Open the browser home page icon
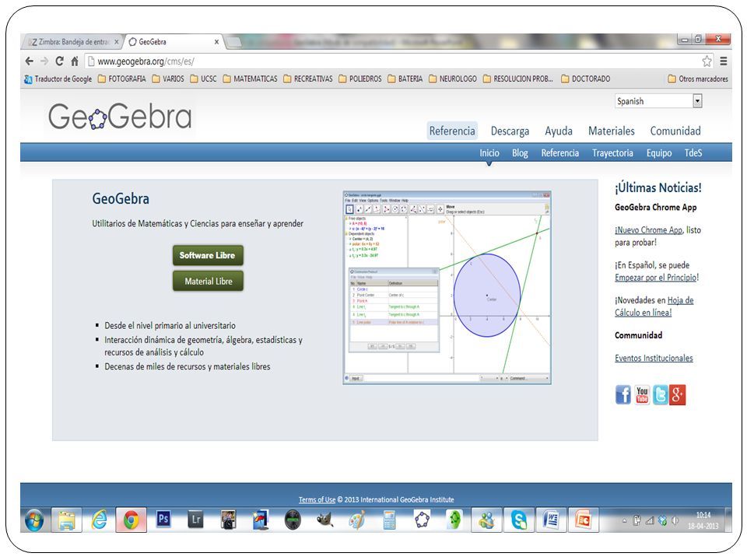747x560 pixels. [x=75, y=61]
